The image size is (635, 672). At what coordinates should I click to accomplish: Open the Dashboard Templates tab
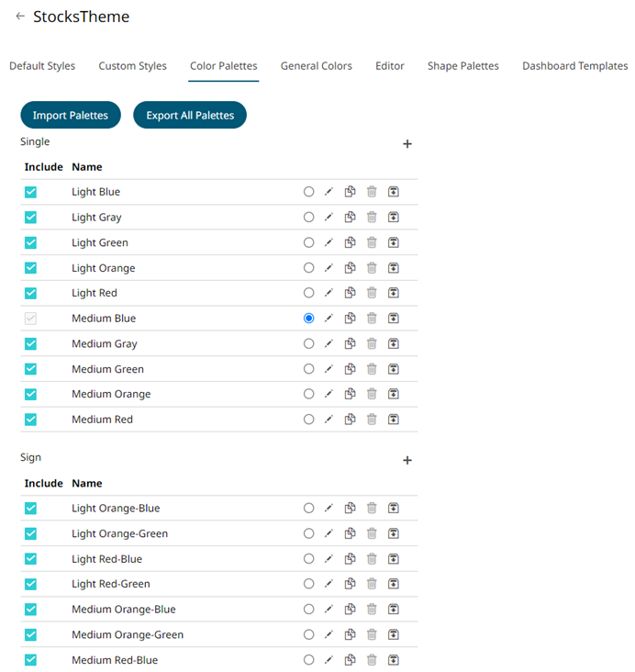(574, 66)
